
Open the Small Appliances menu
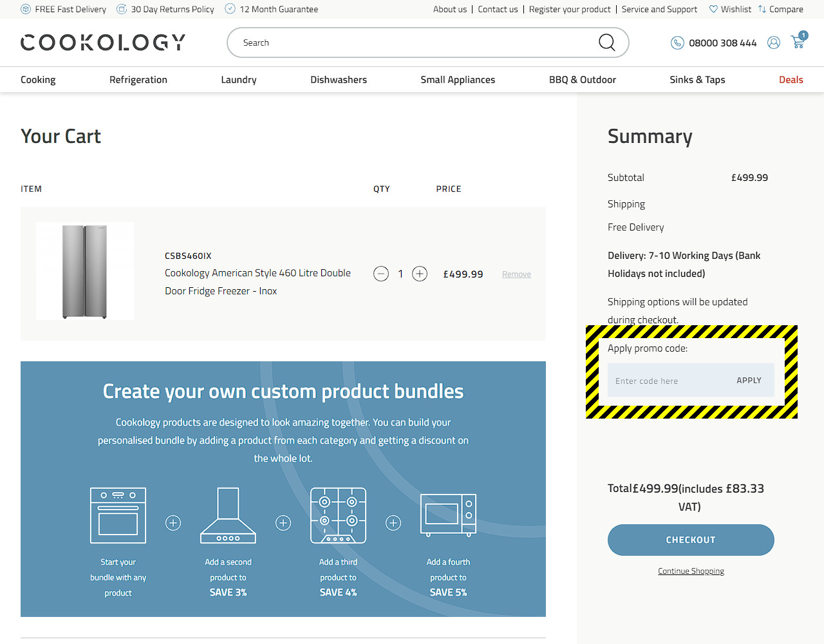458,80
